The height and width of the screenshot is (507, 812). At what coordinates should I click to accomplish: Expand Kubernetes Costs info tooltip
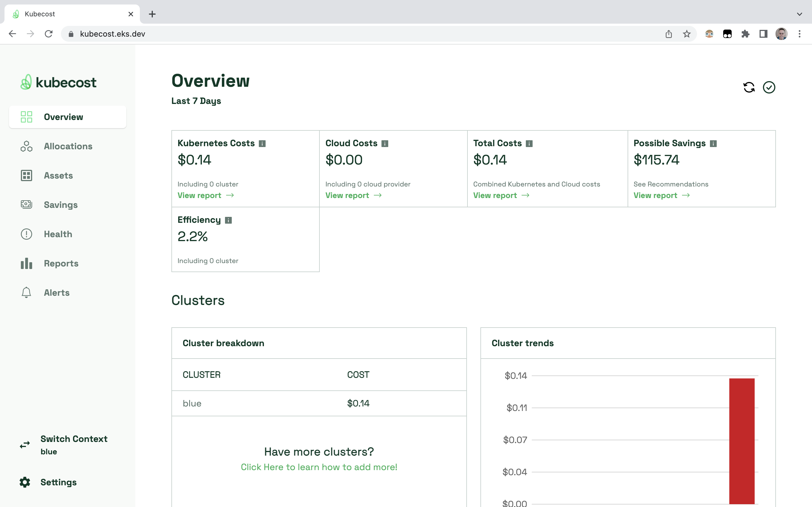coord(262,143)
